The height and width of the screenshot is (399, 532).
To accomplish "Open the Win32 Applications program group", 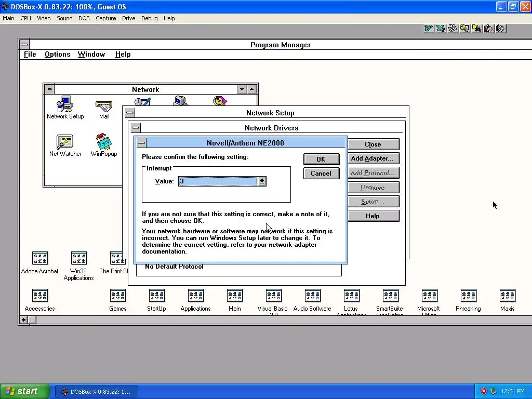I will [79, 266].
